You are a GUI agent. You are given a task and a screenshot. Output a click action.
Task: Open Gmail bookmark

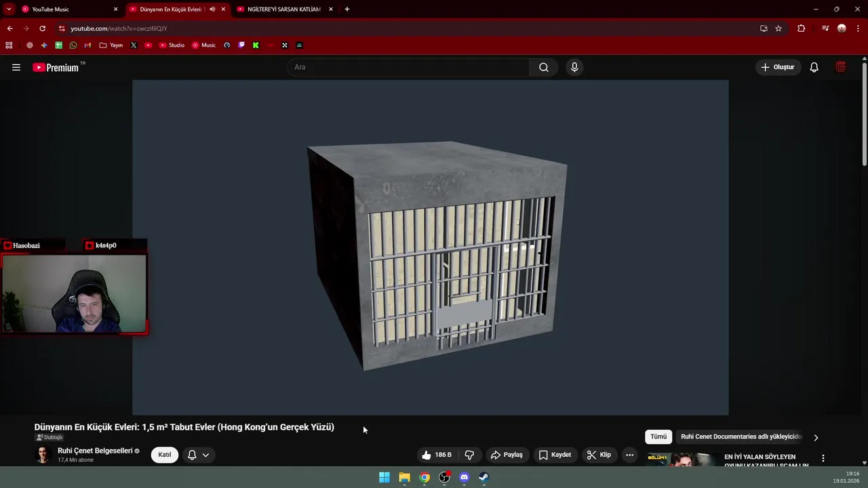(87, 45)
